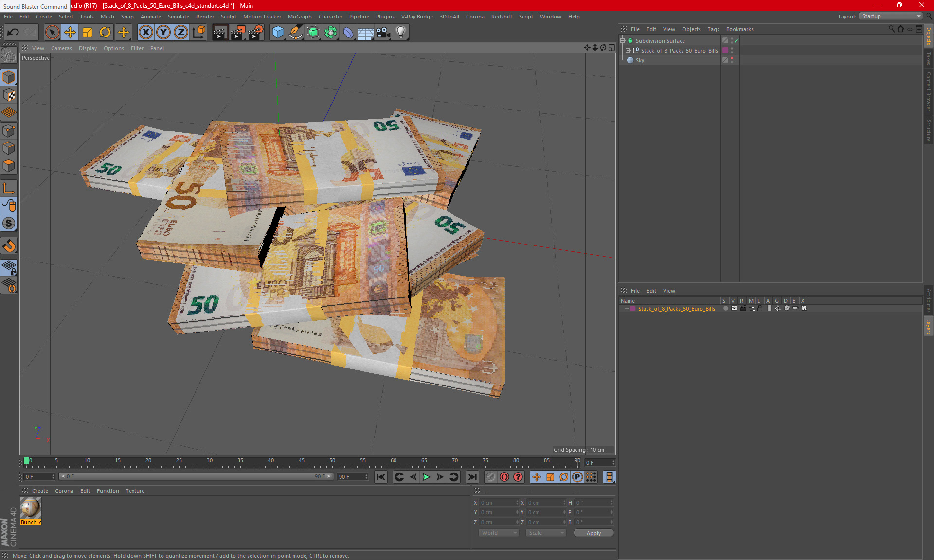This screenshot has width=934, height=560.
Task: Click the coordinate system icon
Action: [x=198, y=32]
